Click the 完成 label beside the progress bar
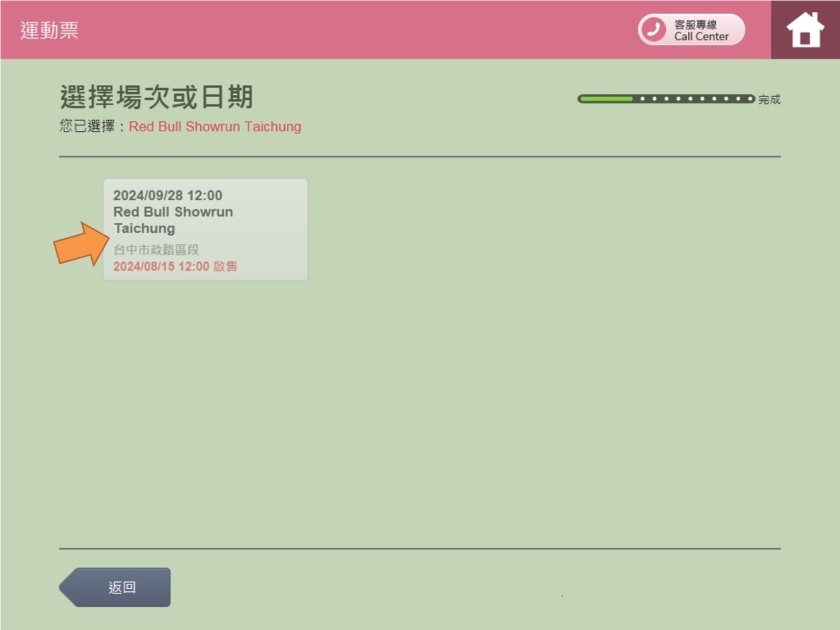Image resolution: width=840 pixels, height=630 pixels. coord(769,100)
